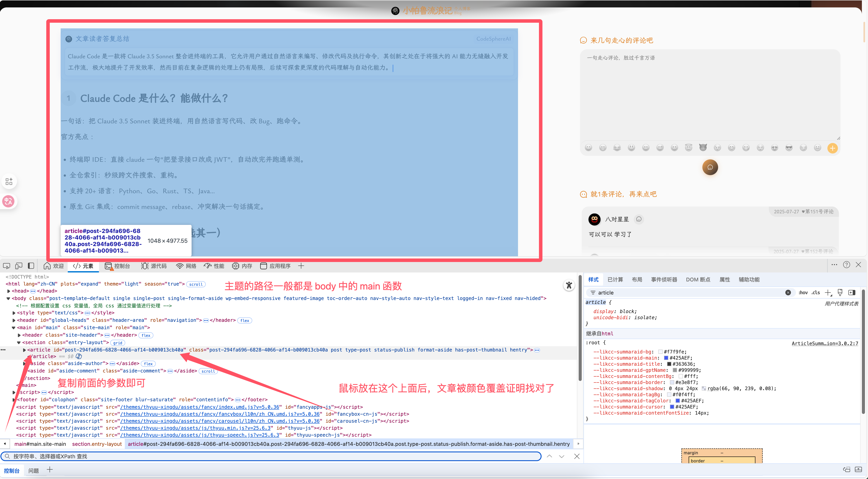Clear the 'article' styles filter

(x=788, y=293)
